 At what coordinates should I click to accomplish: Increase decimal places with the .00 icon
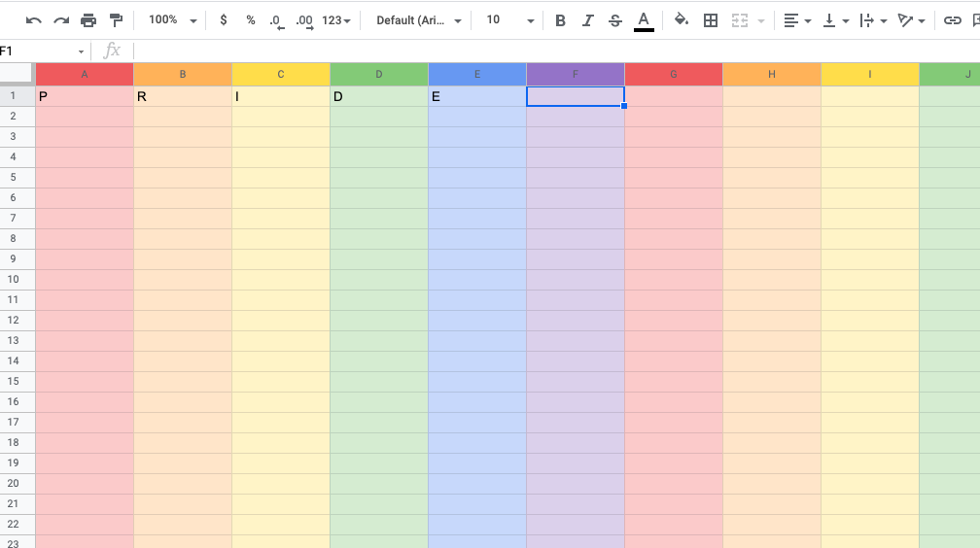tap(304, 21)
